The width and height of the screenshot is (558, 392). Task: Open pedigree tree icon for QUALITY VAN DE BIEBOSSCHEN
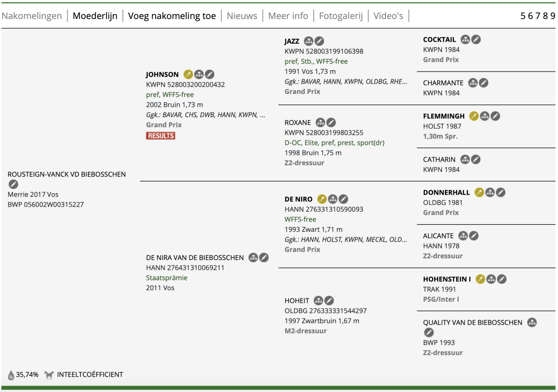pos(532,322)
